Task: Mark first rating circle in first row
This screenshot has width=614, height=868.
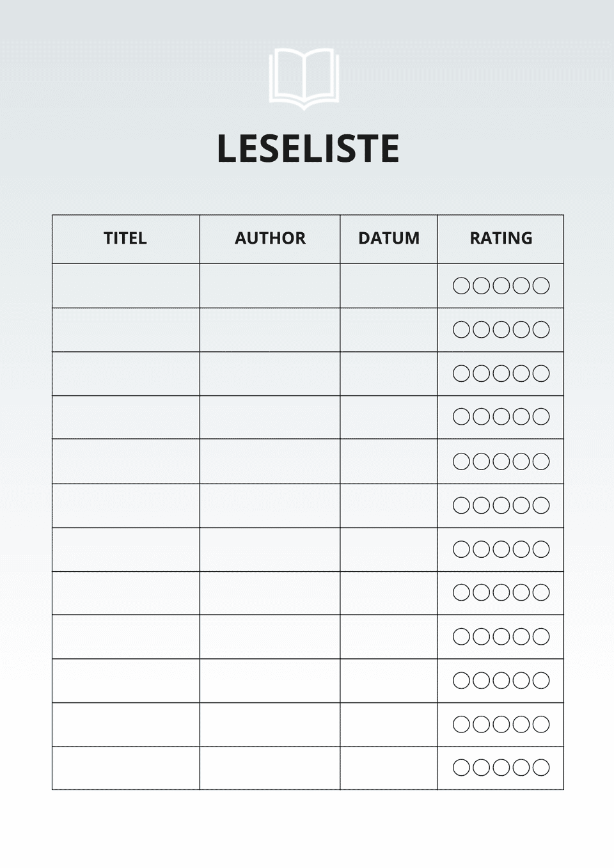Action: (x=461, y=285)
